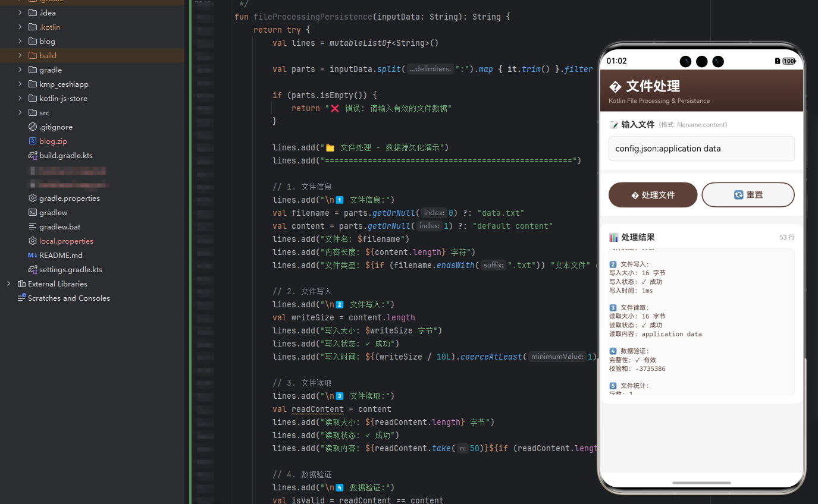
Task: Click the fileProcessingPersistence function name
Action: tap(314, 17)
